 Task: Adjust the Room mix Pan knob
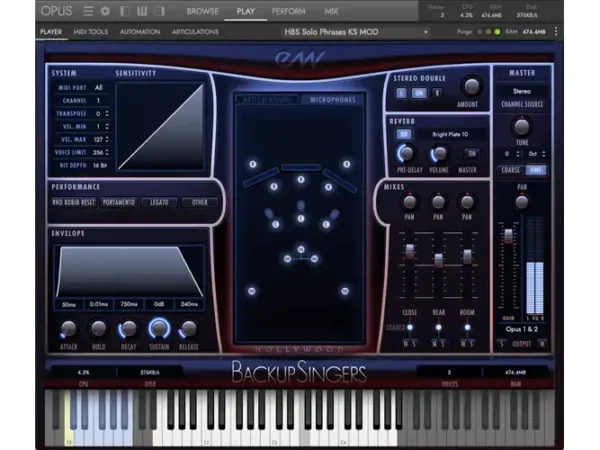[x=467, y=202]
